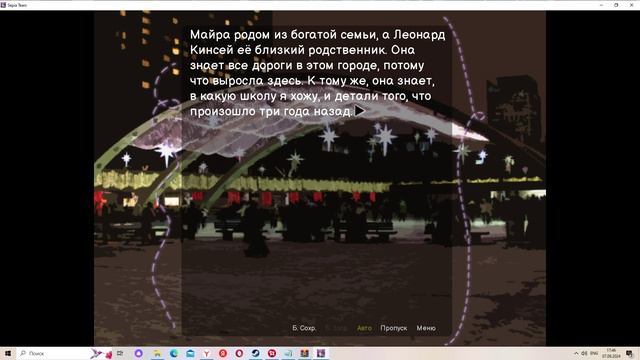Viewport: 640px width, 360px height.
Task: Open Task View in the taskbar
Action: point(120,353)
